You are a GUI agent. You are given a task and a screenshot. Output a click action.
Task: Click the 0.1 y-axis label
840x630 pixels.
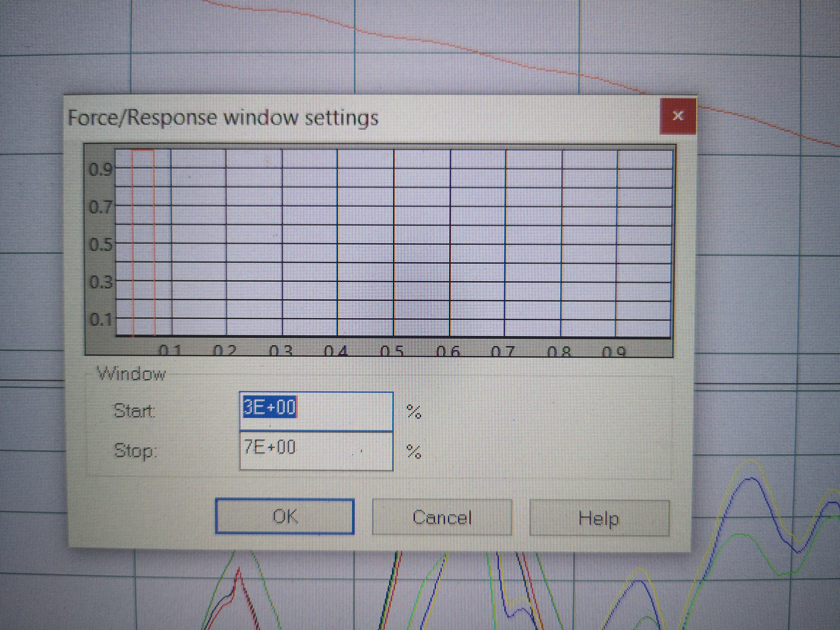[101, 320]
